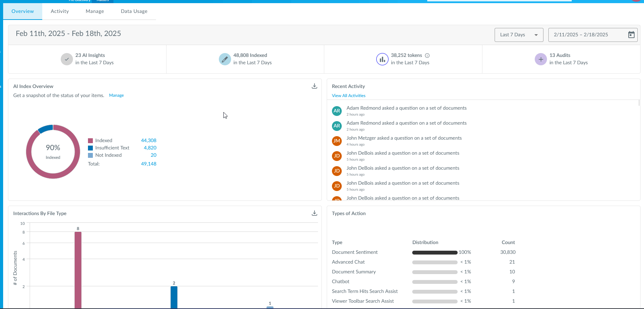This screenshot has height=309, width=644.
Task: Click the Recent Activity scrollbar
Action: click(639, 103)
